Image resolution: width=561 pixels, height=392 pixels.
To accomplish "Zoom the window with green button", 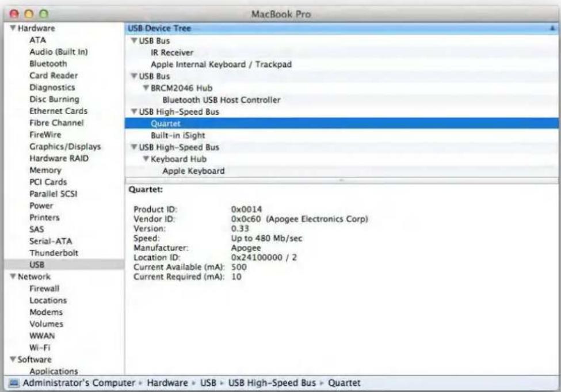I will 44,14.
